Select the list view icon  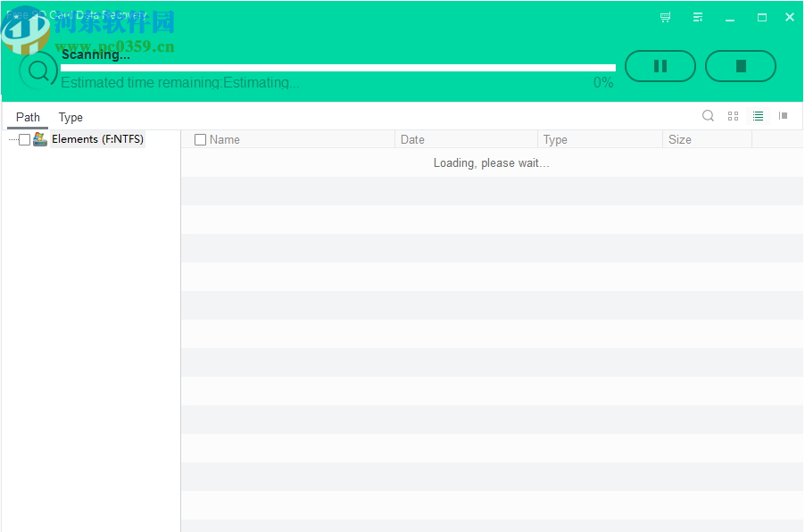pyautogui.click(x=758, y=116)
